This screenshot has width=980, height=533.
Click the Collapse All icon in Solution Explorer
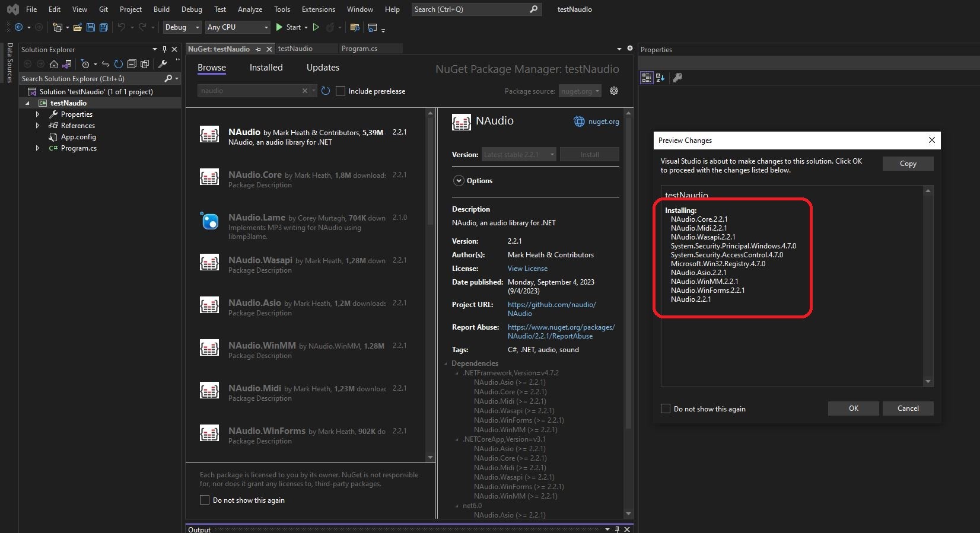click(x=132, y=64)
